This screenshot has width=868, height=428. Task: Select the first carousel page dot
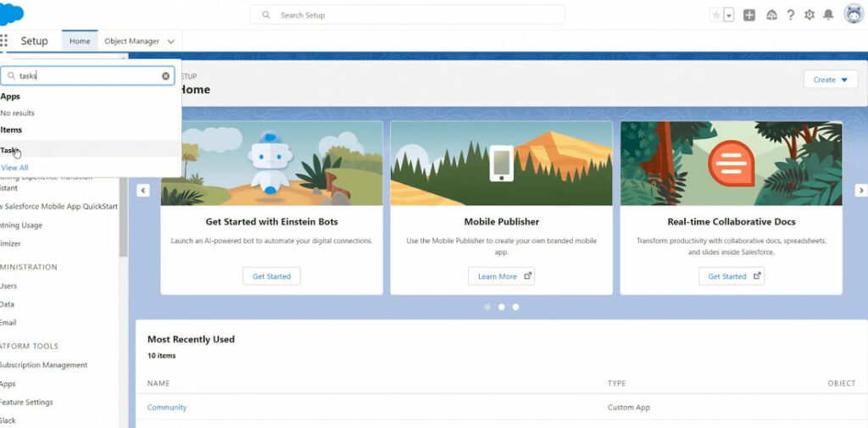tap(487, 307)
